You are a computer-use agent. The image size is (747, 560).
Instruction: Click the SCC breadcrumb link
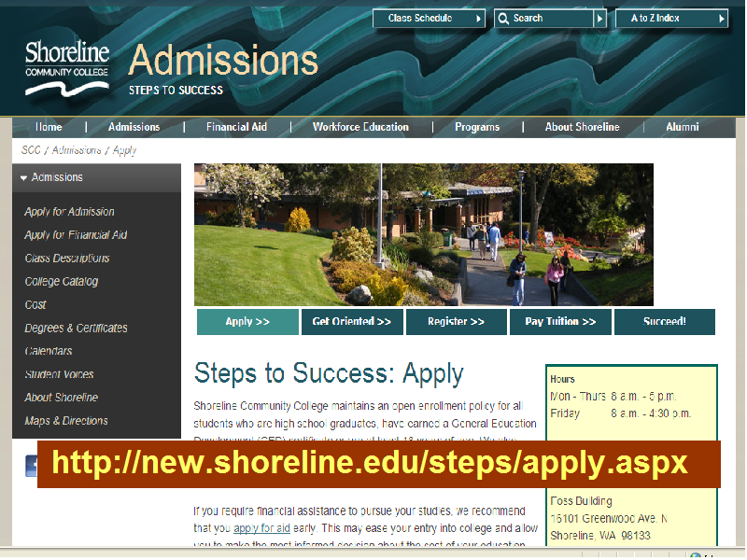point(31,150)
